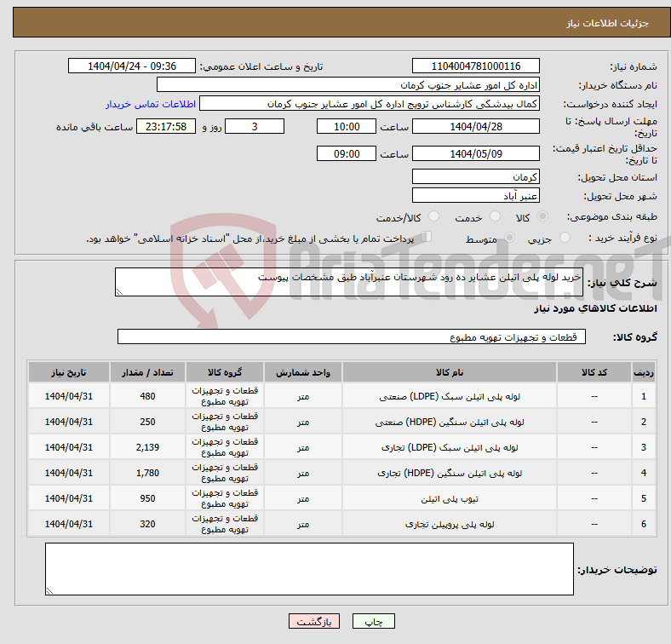Click the unit متر in row 6
The height and width of the screenshot is (644, 671).
(303, 524)
